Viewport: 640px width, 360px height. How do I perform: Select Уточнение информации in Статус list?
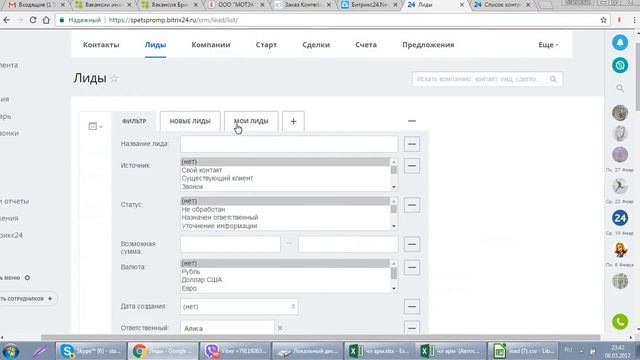point(285,226)
